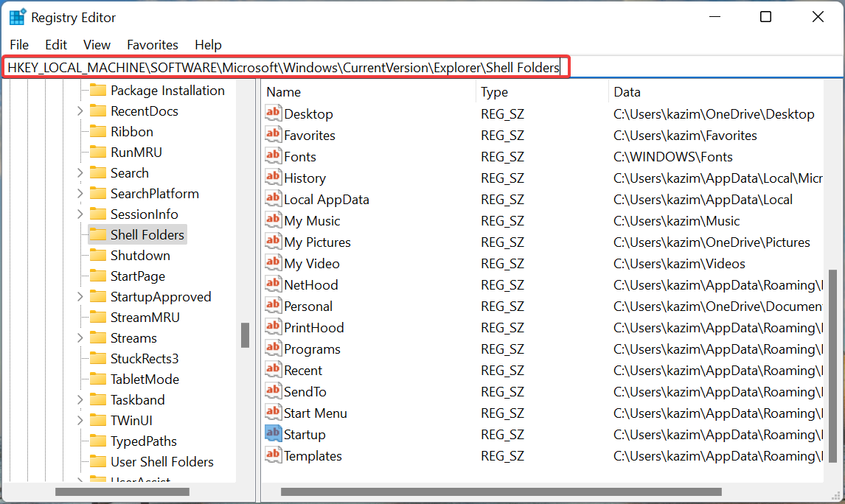The height and width of the screenshot is (504, 845).
Task: Maximize the Registry Editor window
Action: click(765, 17)
